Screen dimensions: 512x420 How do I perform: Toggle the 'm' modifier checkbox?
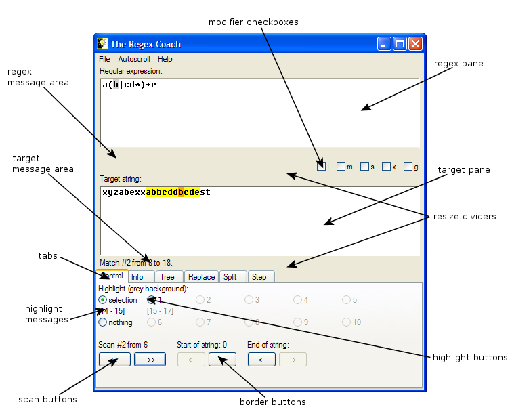341,167
